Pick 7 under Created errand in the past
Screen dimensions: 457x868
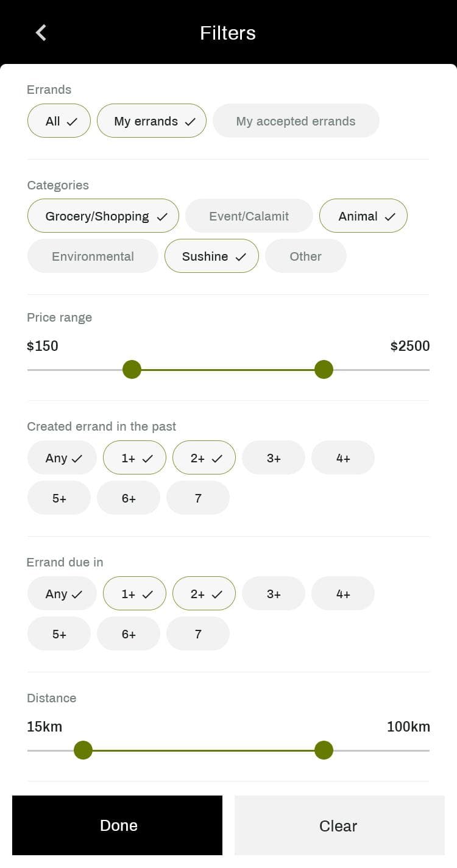point(198,498)
